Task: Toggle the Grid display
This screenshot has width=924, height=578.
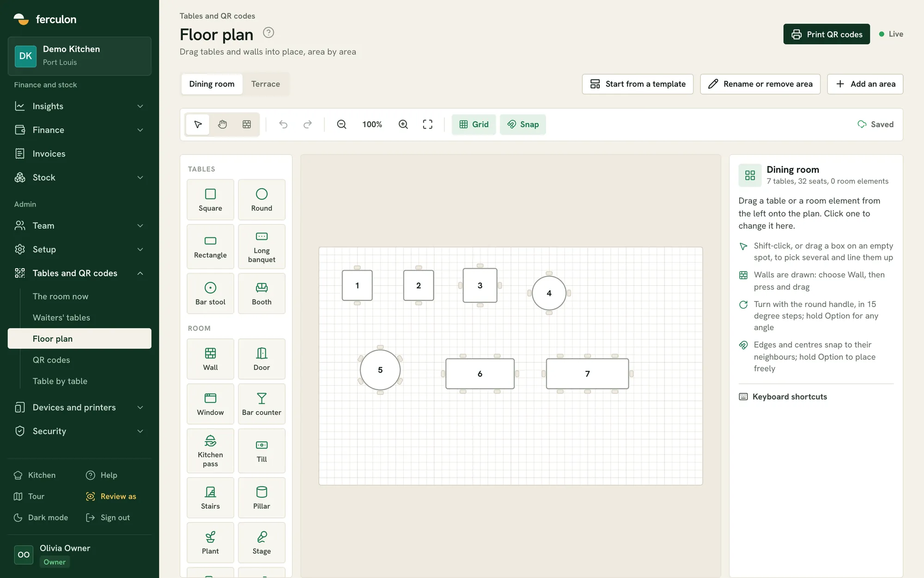Action: click(x=474, y=124)
